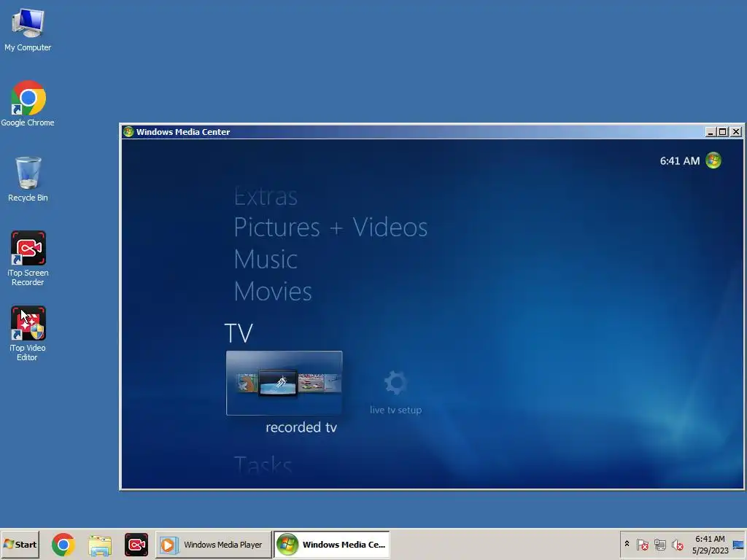
Task: Close the Windows Media Center window
Action: 736,132
